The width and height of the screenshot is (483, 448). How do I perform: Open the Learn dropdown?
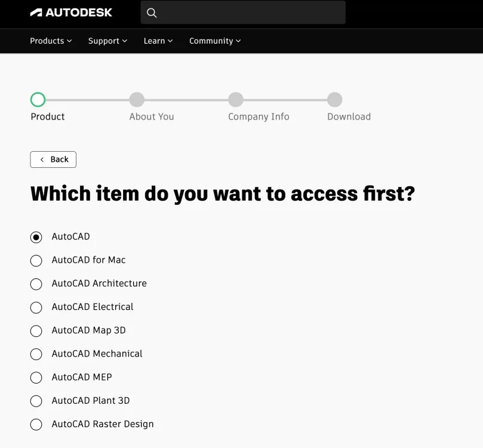coord(158,41)
